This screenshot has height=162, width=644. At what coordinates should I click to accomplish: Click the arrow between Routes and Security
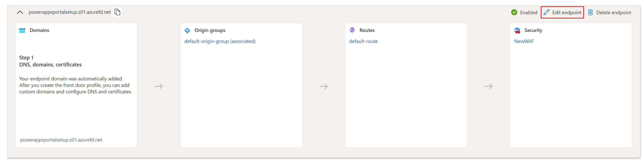(x=488, y=86)
